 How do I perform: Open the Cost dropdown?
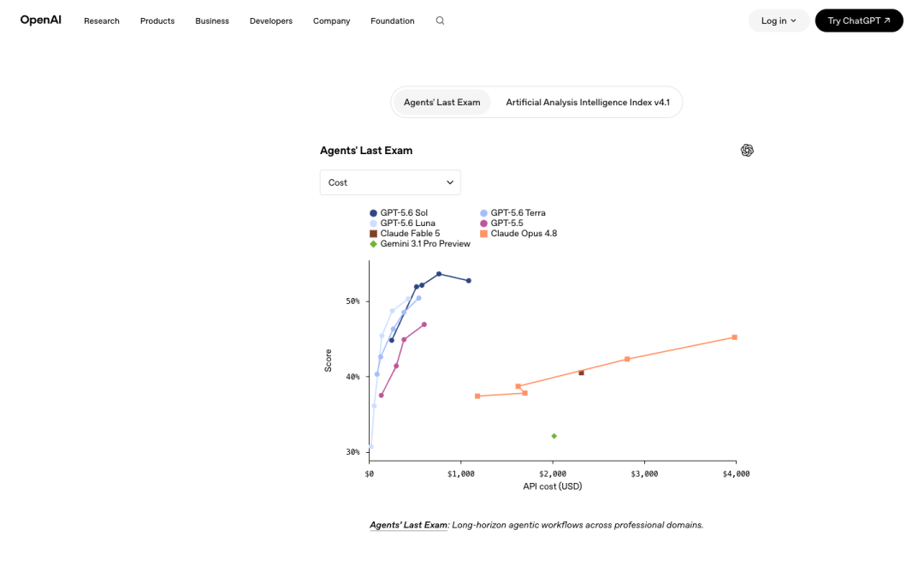point(390,183)
